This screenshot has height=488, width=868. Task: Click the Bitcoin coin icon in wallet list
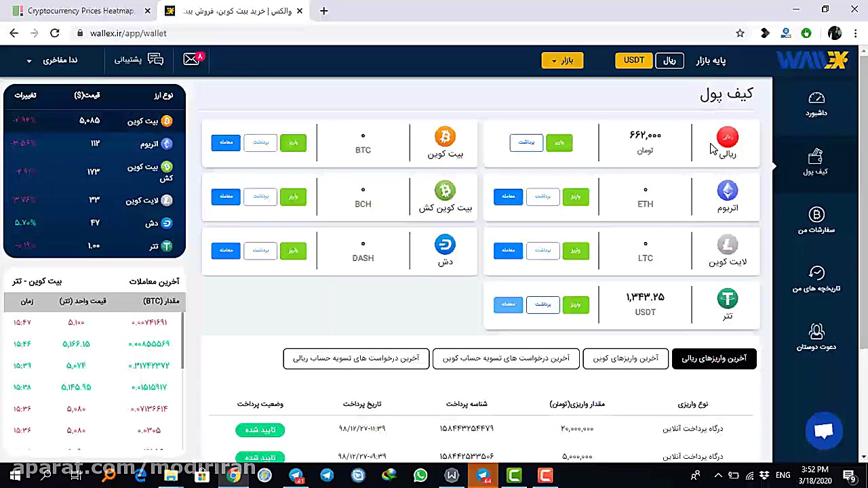(445, 136)
